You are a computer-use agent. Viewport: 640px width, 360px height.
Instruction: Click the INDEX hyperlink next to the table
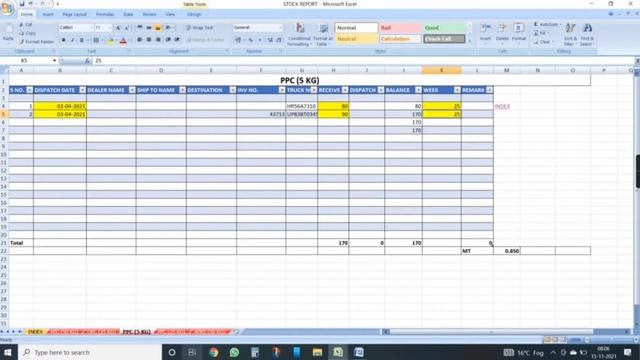pyautogui.click(x=502, y=106)
